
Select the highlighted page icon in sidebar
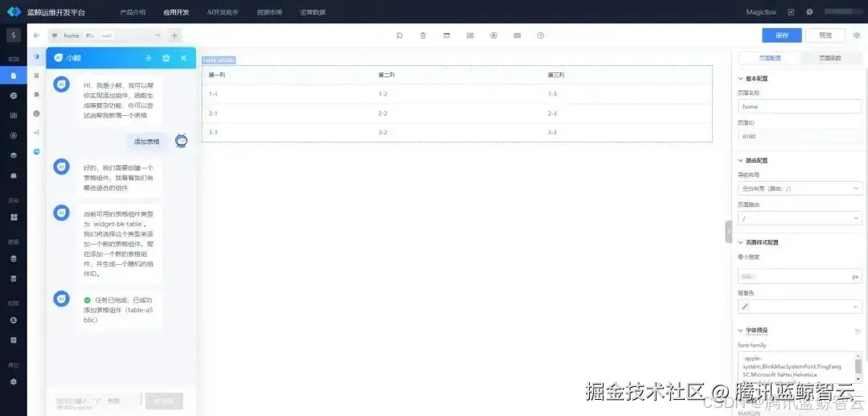click(x=14, y=76)
